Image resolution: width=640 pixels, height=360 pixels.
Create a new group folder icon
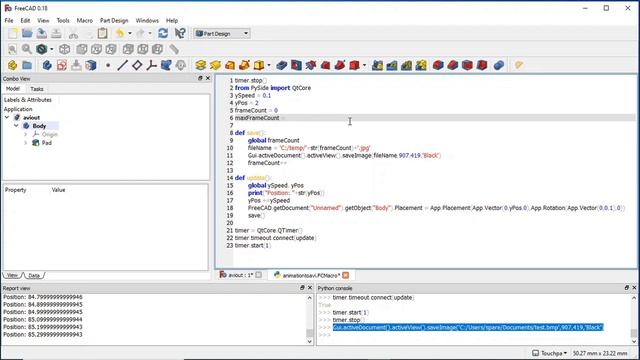(x=27, y=65)
